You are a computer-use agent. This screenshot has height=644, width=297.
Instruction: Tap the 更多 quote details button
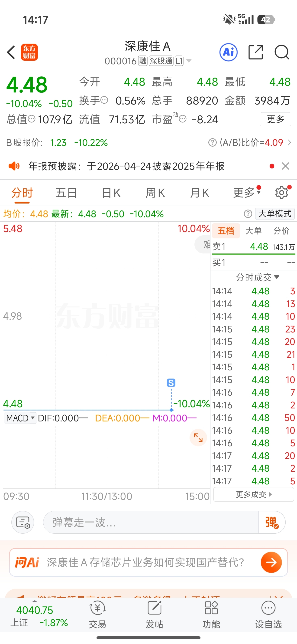[275, 119]
